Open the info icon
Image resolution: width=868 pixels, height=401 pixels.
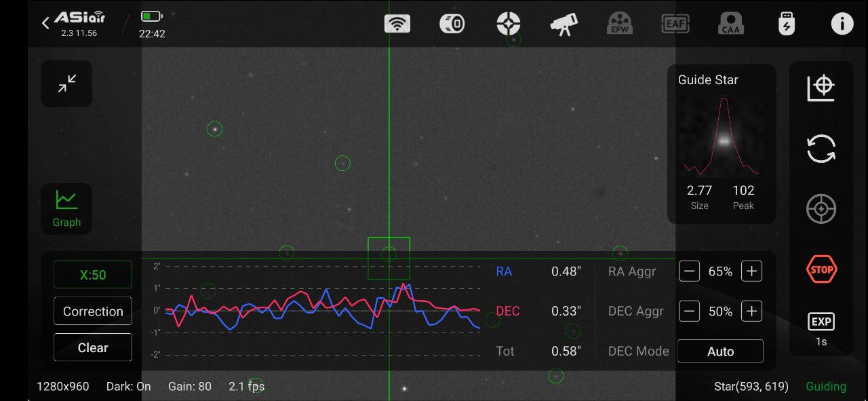coord(842,24)
